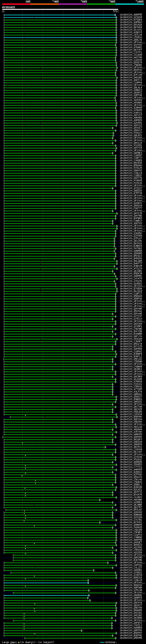
Task: Click the cyan ~100% identity legend segment
Action: click(x=130, y=4)
